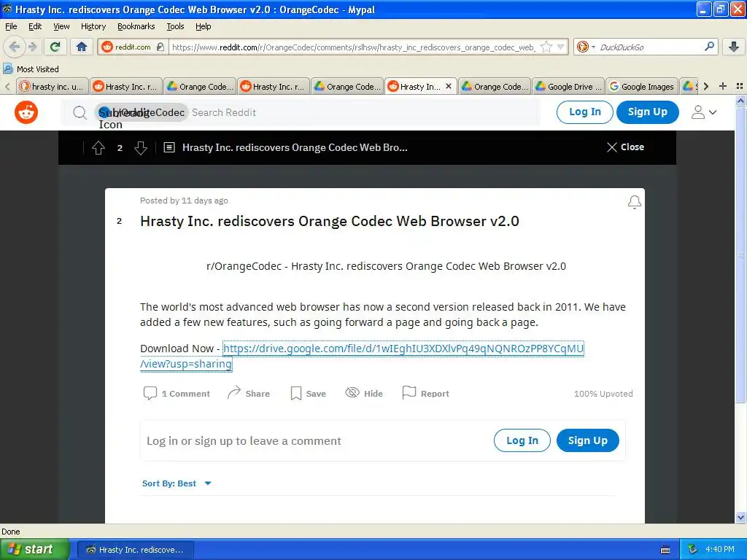Click Sign Up in the Reddit header
This screenshot has height=560, width=747.
tap(648, 112)
